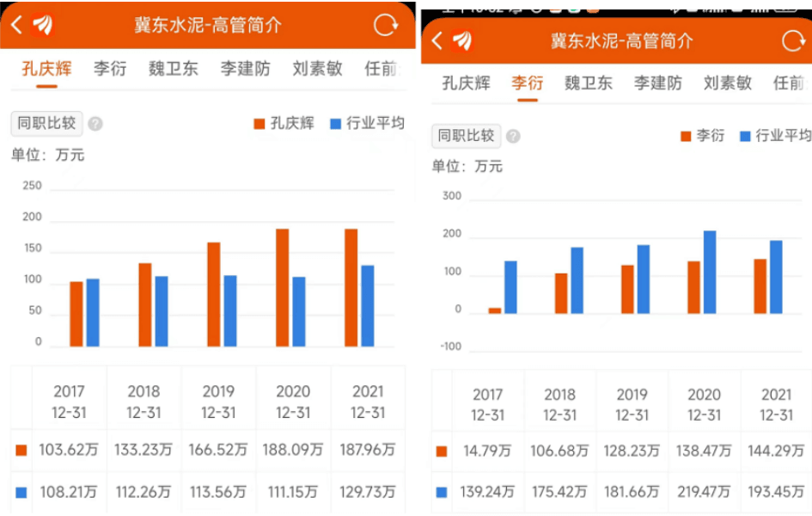Click help icon beside left 同职比较 button
Image resolution: width=812 pixels, height=516 pixels.
point(95,124)
